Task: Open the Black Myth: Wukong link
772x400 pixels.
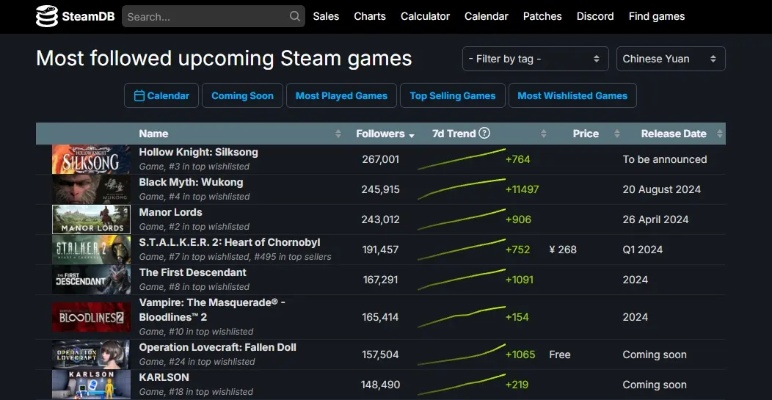Action: click(x=191, y=182)
